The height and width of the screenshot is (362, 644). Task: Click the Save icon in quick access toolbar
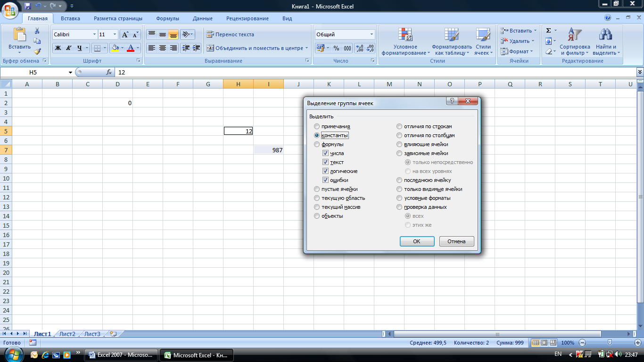(28, 6)
